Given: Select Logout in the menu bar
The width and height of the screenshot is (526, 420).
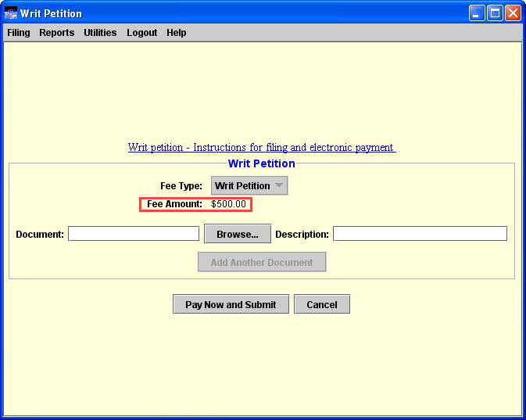Looking at the screenshot, I should 141,33.
